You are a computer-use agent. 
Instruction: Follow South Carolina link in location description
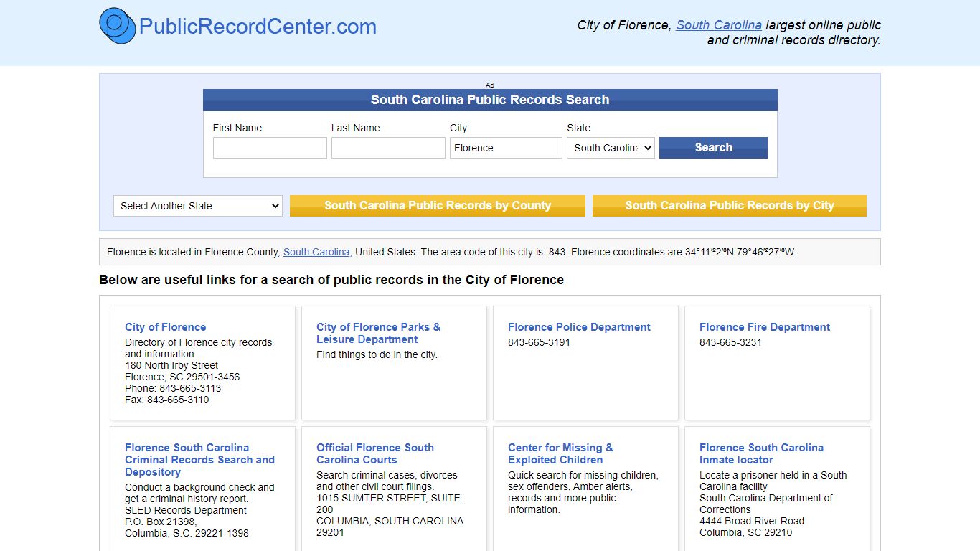[x=316, y=252]
